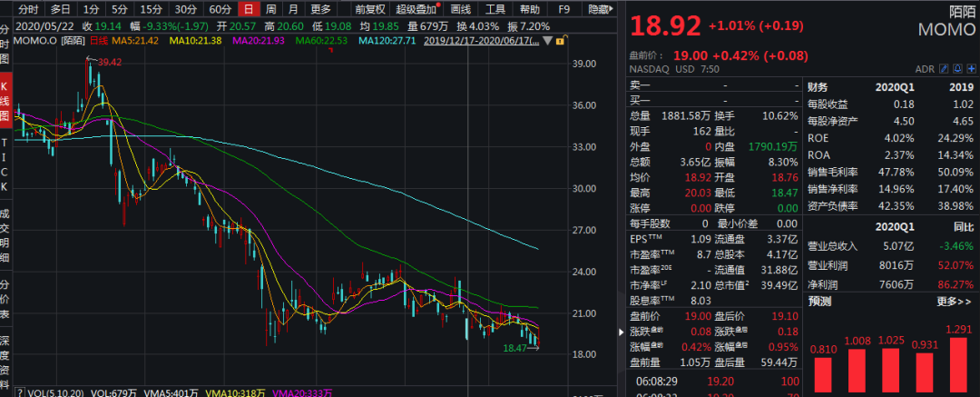This screenshot has height=397, width=980.
Task: Click the 2019 column header
Action: [x=961, y=87]
